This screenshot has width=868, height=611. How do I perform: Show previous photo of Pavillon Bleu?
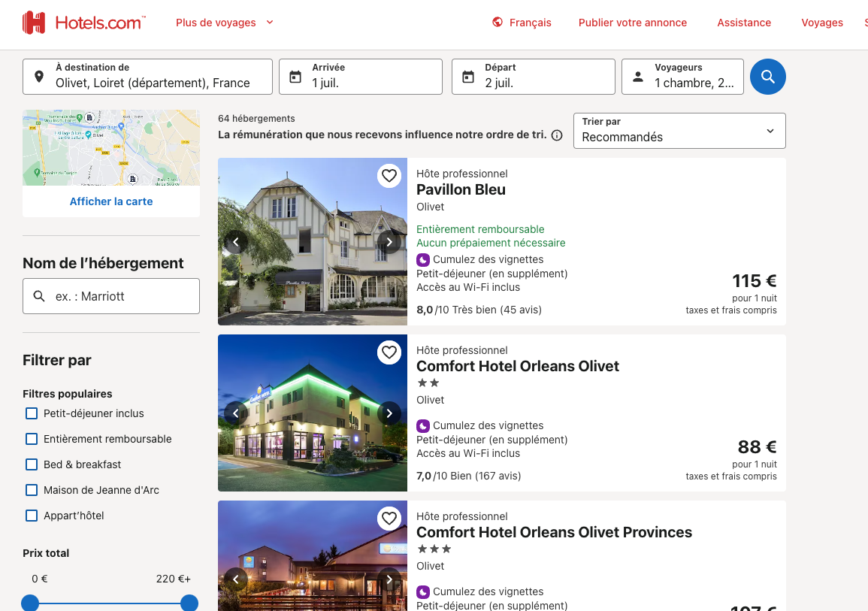coord(236,242)
